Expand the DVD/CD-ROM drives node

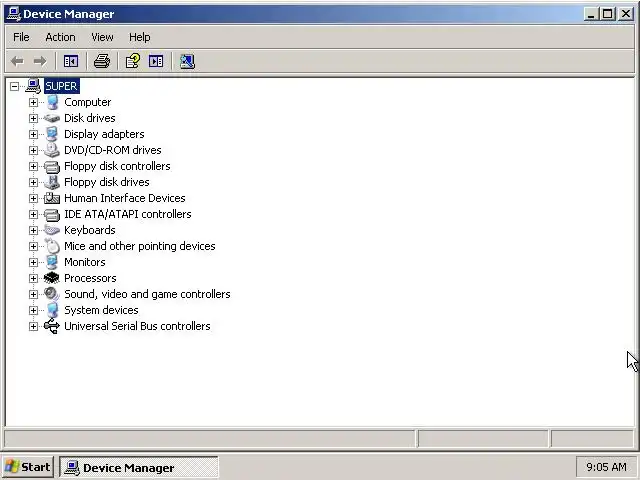[33, 150]
